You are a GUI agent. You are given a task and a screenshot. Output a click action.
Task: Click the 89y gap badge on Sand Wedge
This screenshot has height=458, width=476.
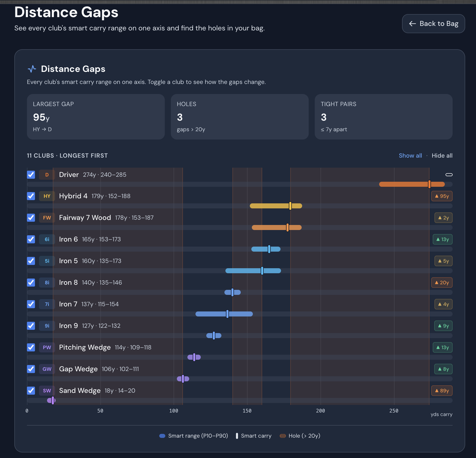tap(442, 391)
